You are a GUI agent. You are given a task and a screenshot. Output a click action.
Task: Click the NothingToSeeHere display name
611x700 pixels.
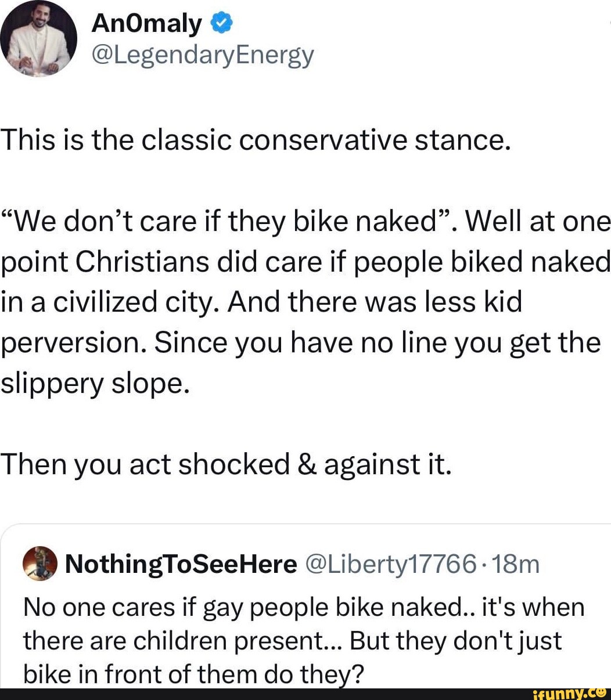pos(181,564)
